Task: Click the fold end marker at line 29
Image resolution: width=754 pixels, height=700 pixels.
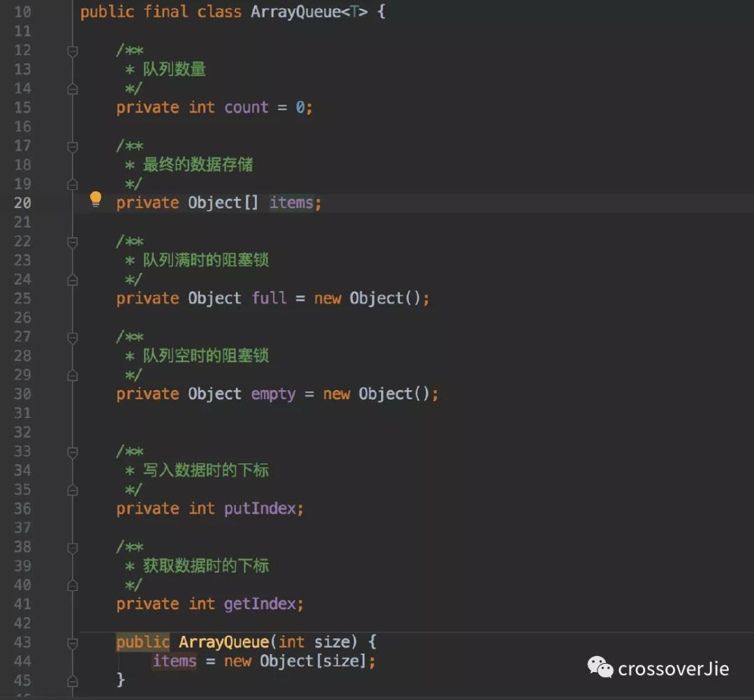Action: [73, 375]
